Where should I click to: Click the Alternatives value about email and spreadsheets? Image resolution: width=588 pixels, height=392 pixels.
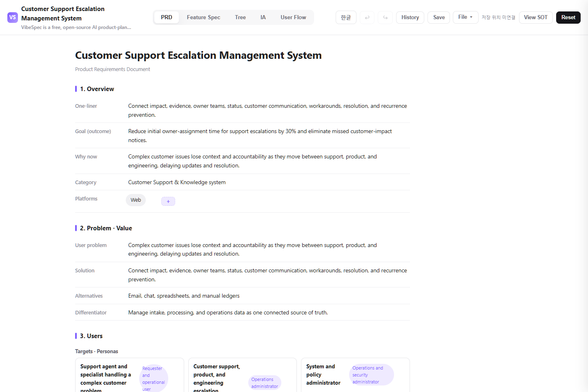point(184,296)
